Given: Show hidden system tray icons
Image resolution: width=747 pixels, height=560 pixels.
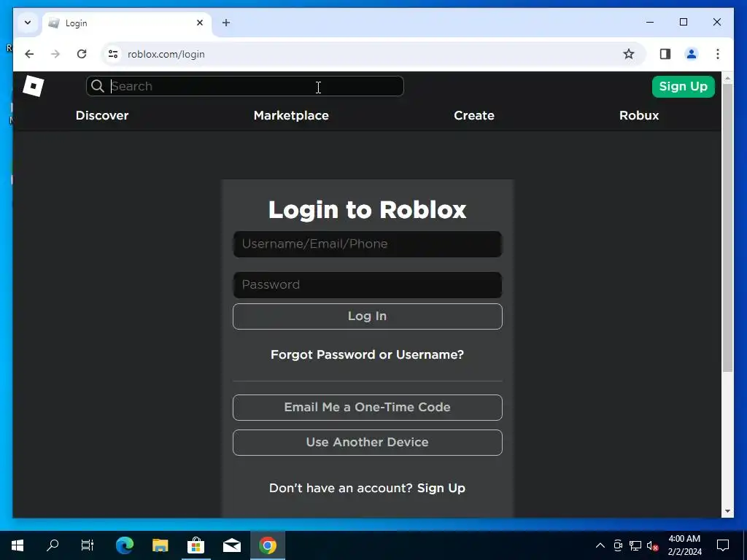Looking at the screenshot, I should point(600,545).
